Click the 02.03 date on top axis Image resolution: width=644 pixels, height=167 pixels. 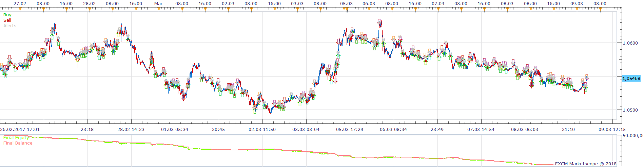[228, 4]
